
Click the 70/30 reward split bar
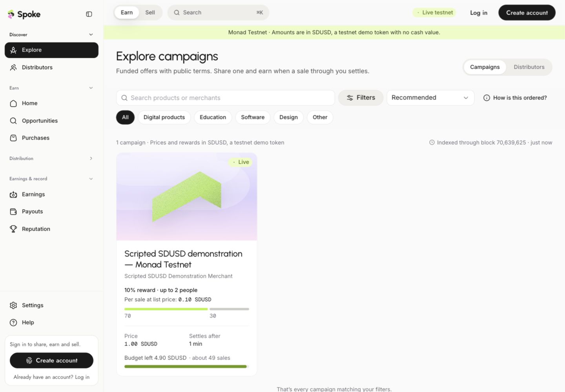(187, 309)
